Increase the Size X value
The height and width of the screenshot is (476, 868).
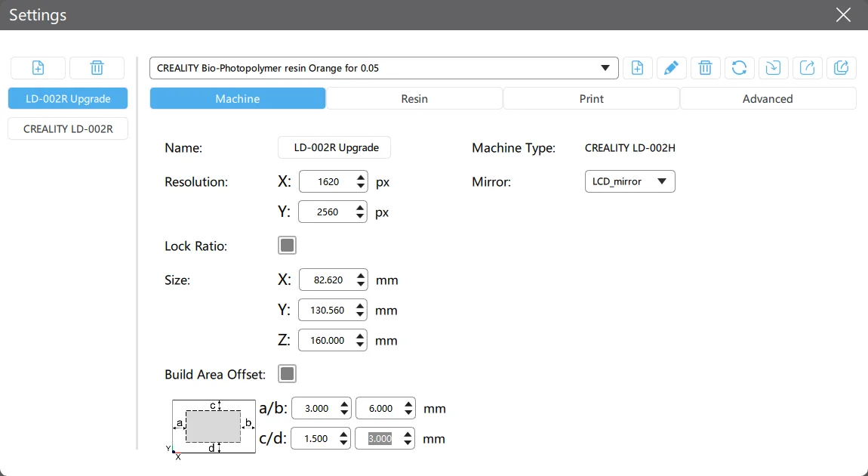361,276
